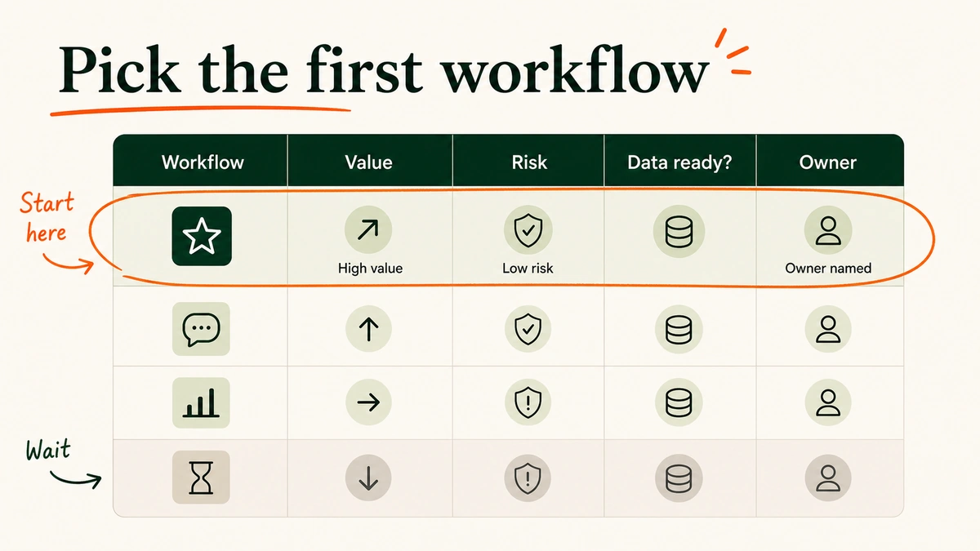This screenshot has width=980, height=551.
Task: Click shield alert icon in hourglass row
Action: pyautogui.click(x=527, y=477)
